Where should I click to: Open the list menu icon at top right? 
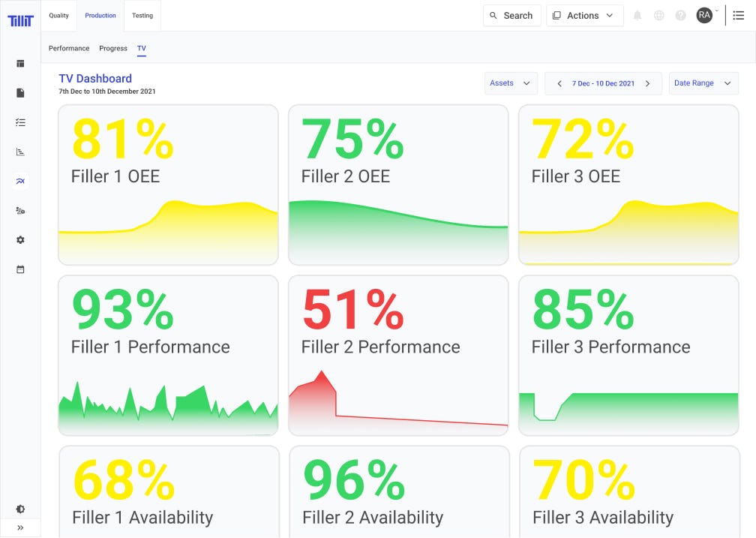739,16
